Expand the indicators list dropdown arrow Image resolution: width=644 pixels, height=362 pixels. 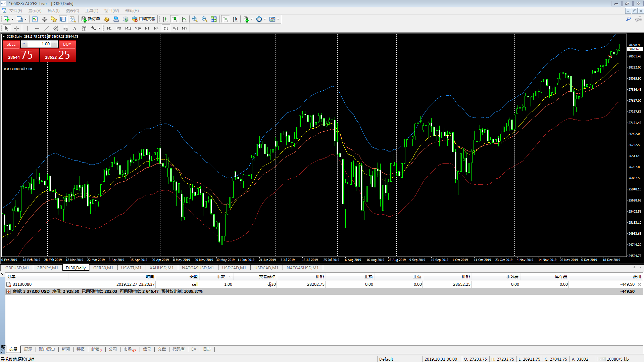252,19
